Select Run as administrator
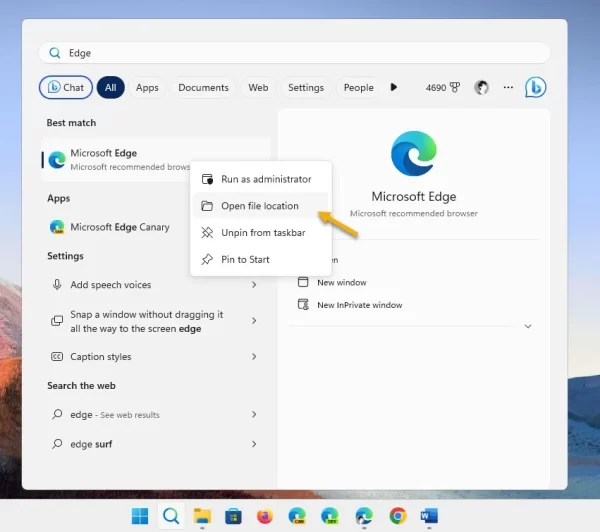 [x=261, y=179]
